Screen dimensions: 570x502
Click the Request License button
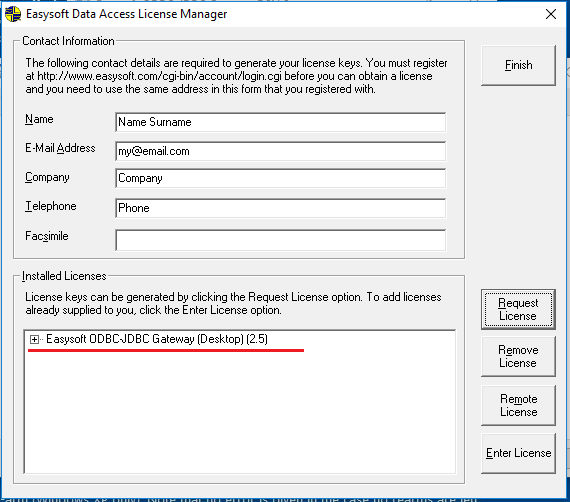[x=518, y=309]
